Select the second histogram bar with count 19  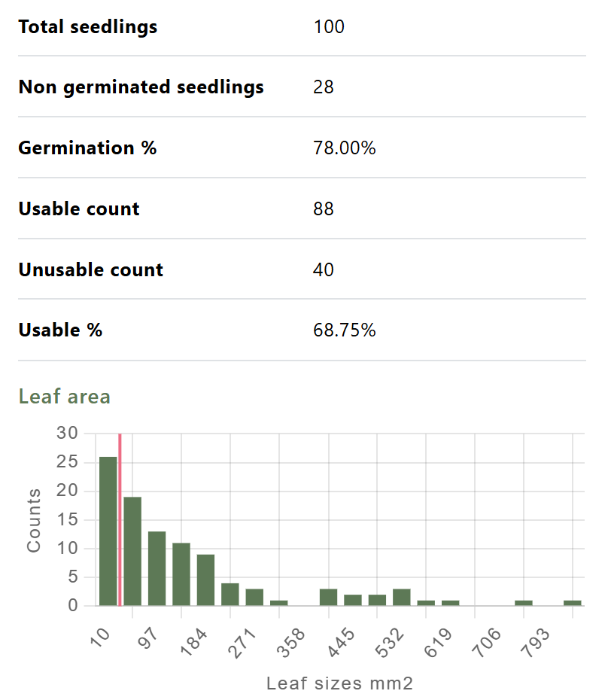tap(132, 551)
